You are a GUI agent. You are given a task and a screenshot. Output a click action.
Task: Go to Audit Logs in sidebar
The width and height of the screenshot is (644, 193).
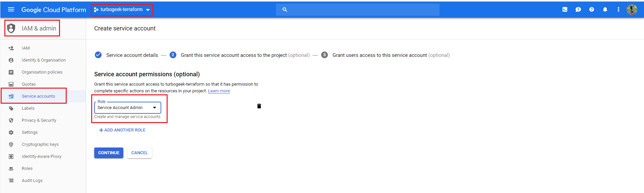coord(32,181)
